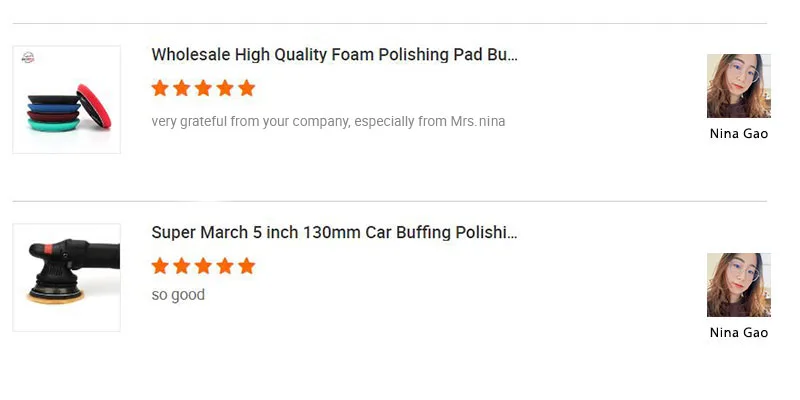Open the Wholesale High Quality Foam Polishing Pad link
Viewport: 800px width, 400px height.
[x=334, y=55]
